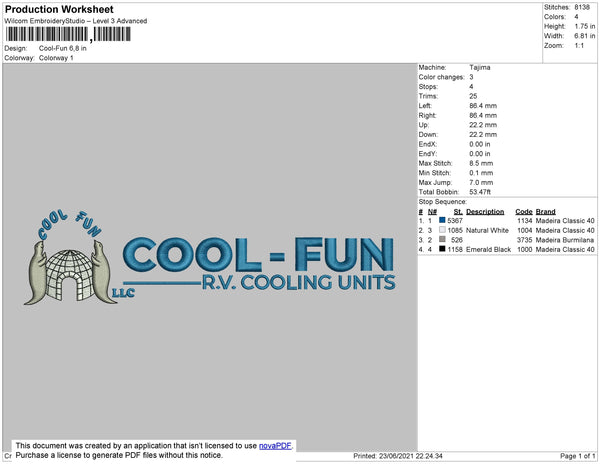Click the 'Code' column header
This screenshot has height=464, width=600.
[524, 212]
